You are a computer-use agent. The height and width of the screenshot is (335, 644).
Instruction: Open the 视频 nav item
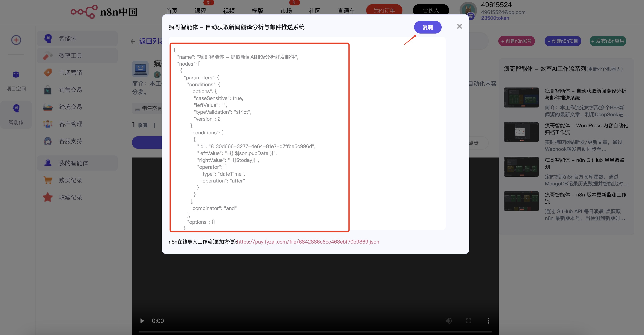pos(229,11)
